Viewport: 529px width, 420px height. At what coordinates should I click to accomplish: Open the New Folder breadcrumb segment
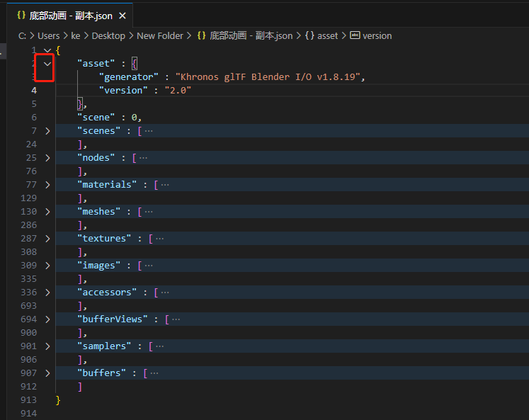point(160,35)
